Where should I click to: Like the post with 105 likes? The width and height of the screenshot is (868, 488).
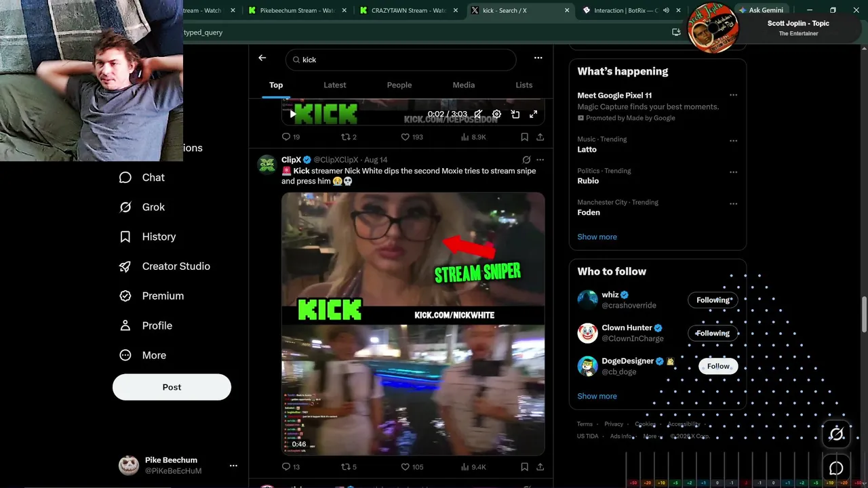coord(412,467)
